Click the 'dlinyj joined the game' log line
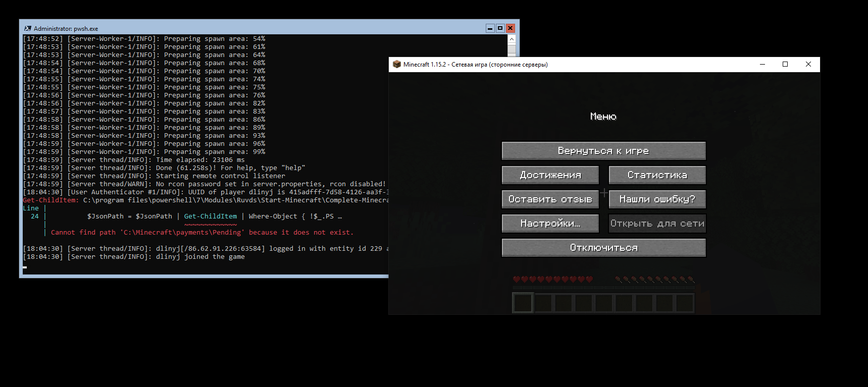This screenshot has height=387, width=868. pyautogui.click(x=134, y=257)
